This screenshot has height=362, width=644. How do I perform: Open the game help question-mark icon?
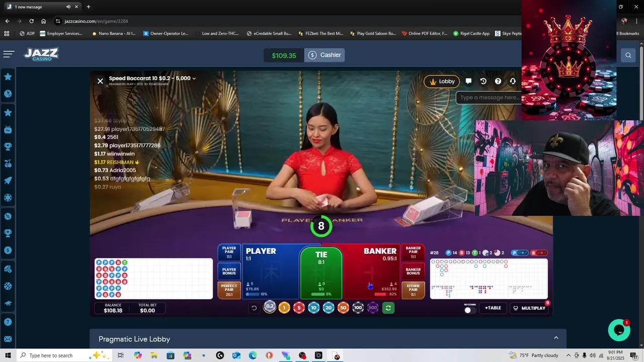[x=498, y=81]
